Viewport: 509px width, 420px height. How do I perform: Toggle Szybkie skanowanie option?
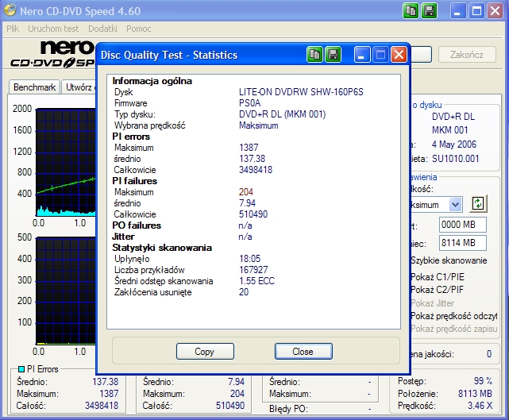[x=449, y=260]
